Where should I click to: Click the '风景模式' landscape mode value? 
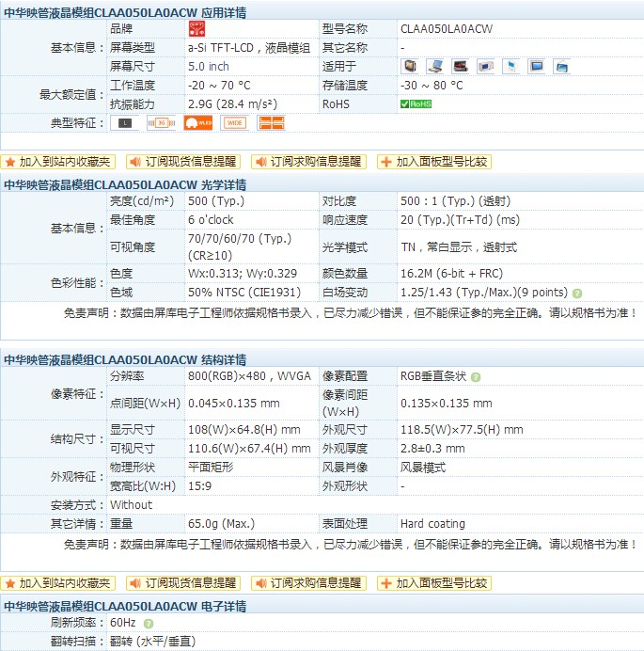[x=423, y=467]
